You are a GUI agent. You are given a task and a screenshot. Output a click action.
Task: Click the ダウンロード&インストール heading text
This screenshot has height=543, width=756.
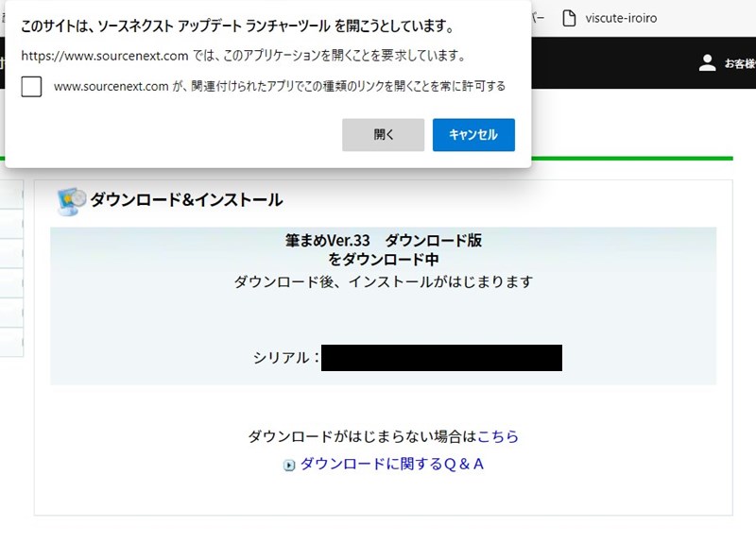point(186,200)
